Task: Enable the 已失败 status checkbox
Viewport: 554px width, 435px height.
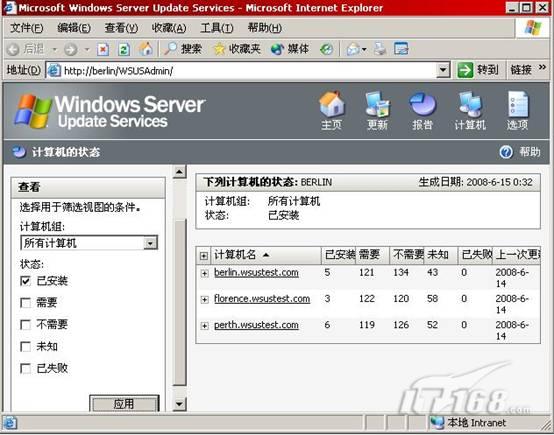Action: 25,369
